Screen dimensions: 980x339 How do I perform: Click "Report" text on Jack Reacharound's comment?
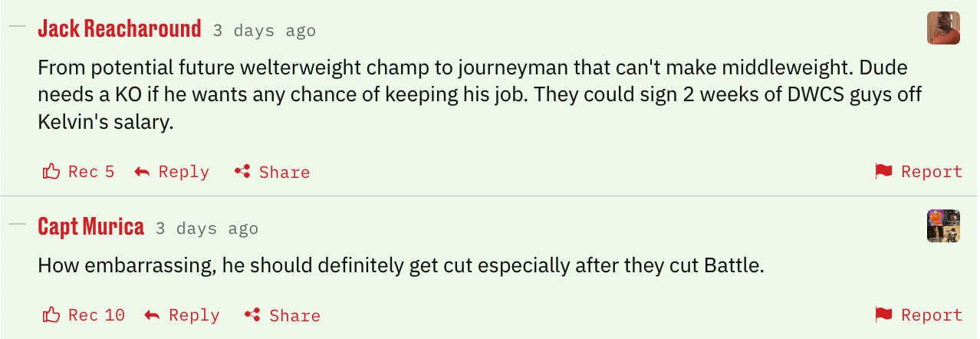pos(931,172)
